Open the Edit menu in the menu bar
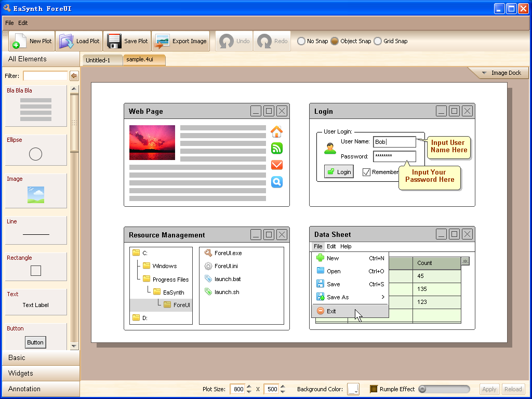532x399 pixels. click(x=23, y=23)
